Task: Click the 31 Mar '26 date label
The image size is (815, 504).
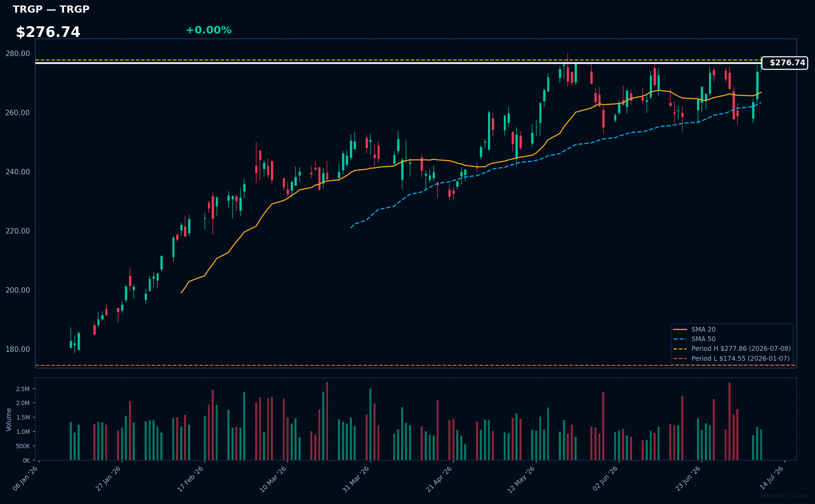Action: coord(356,479)
